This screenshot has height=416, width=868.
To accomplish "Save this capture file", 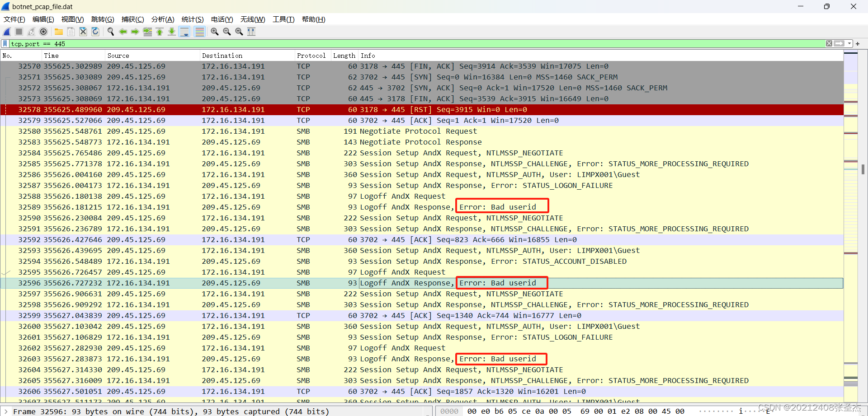I will tap(71, 32).
